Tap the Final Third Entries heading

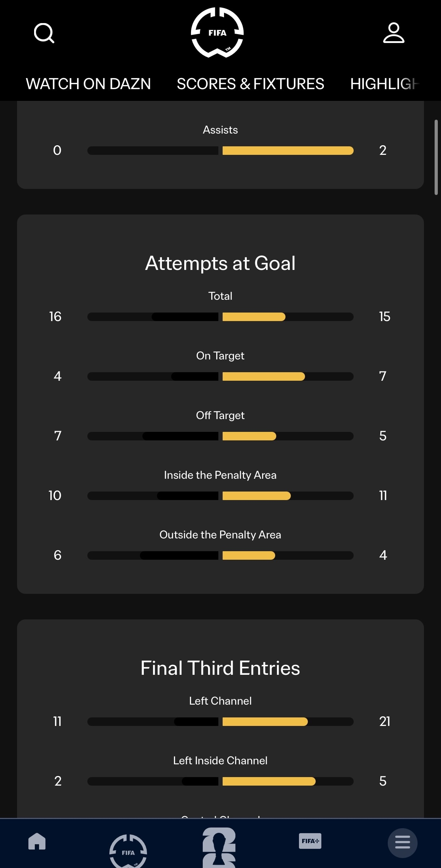220,668
